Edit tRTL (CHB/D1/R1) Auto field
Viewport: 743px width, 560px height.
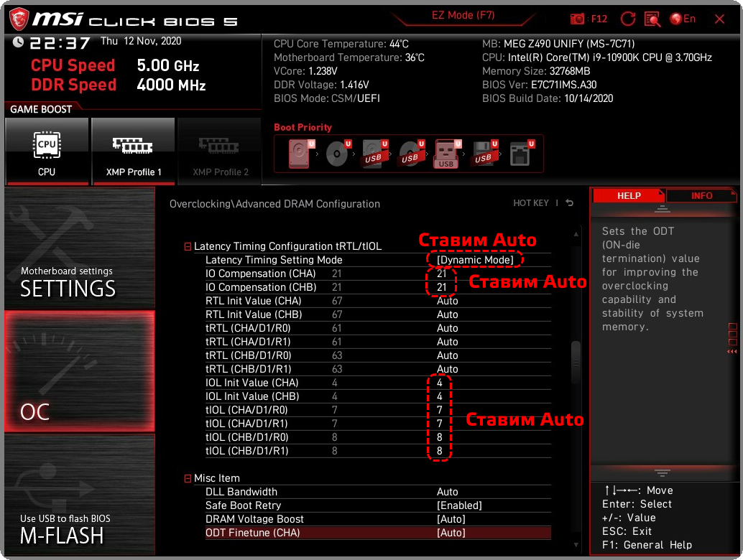(448, 369)
